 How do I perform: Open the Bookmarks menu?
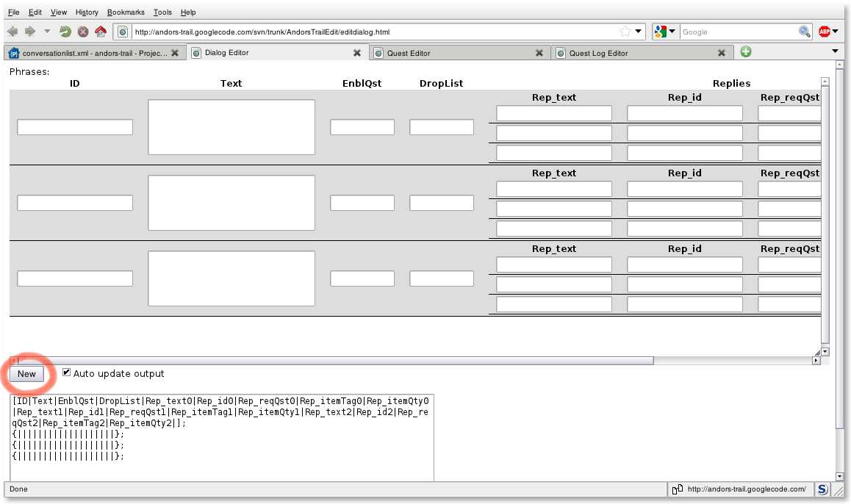tap(126, 12)
